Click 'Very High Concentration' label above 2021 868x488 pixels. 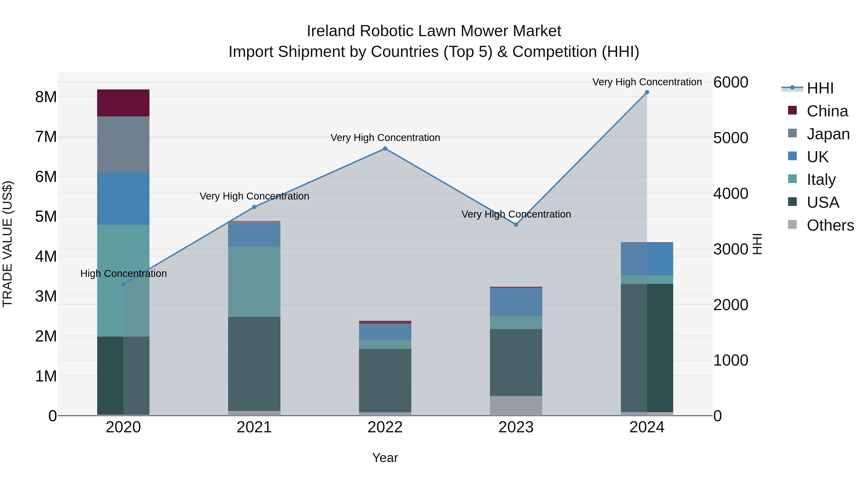[254, 196]
